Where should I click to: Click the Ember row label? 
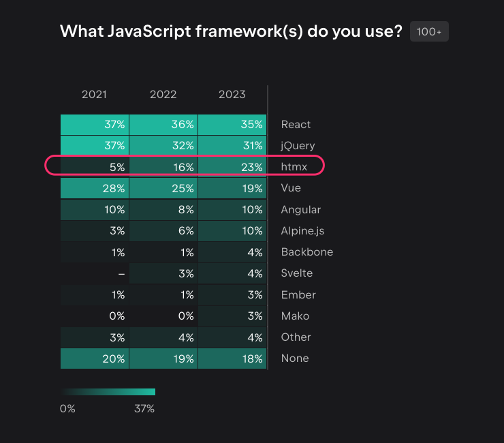pyautogui.click(x=298, y=294)
